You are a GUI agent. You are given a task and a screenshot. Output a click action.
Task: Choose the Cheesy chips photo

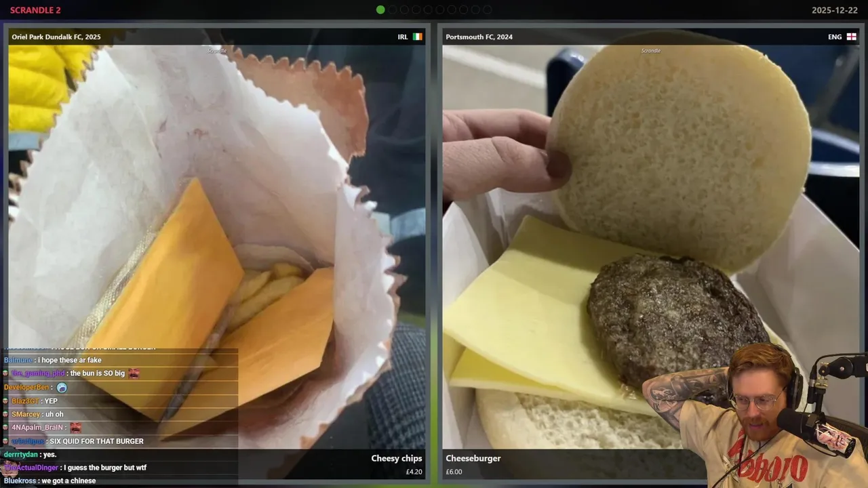[x=217, y=247]
